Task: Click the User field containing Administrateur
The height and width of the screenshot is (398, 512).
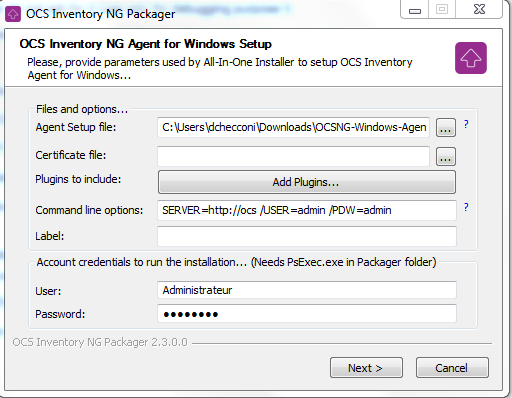Action: click(307, 290)
